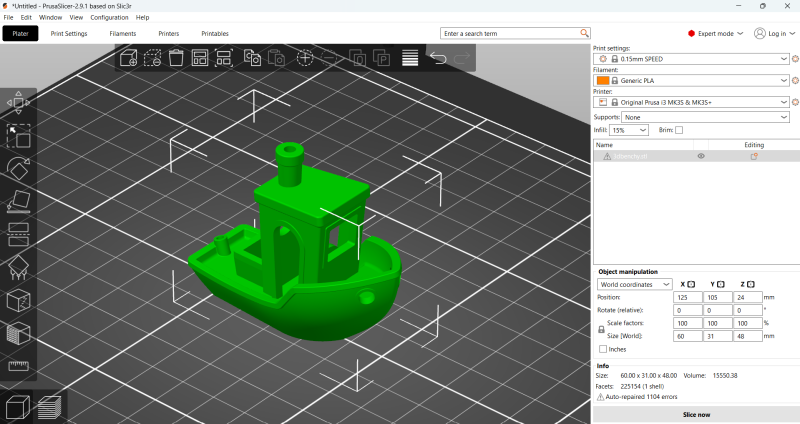Click the Delete selected object icon
Viewport: 800px width, 424px height.
click(153, 58)
